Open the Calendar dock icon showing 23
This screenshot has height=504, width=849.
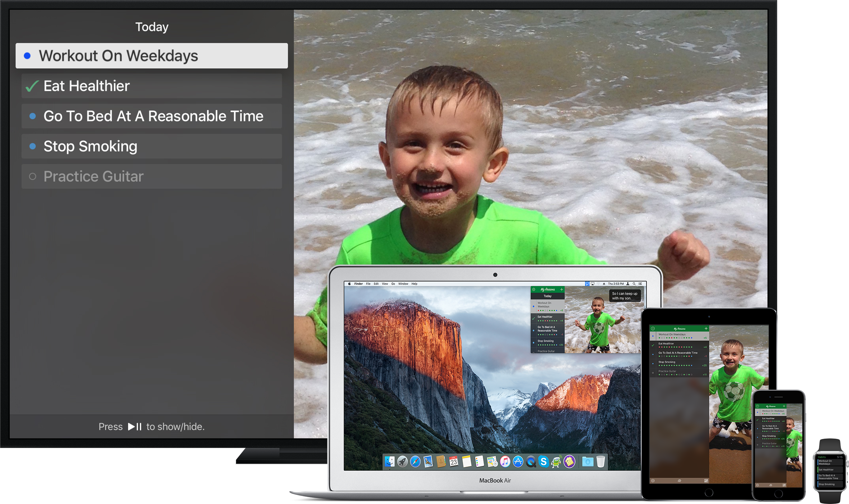454,462
